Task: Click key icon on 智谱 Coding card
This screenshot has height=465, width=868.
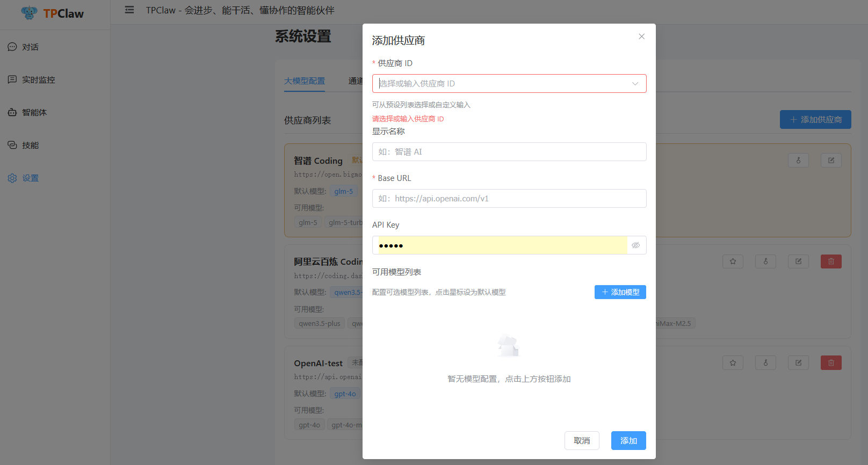Action: coord(798,160)
